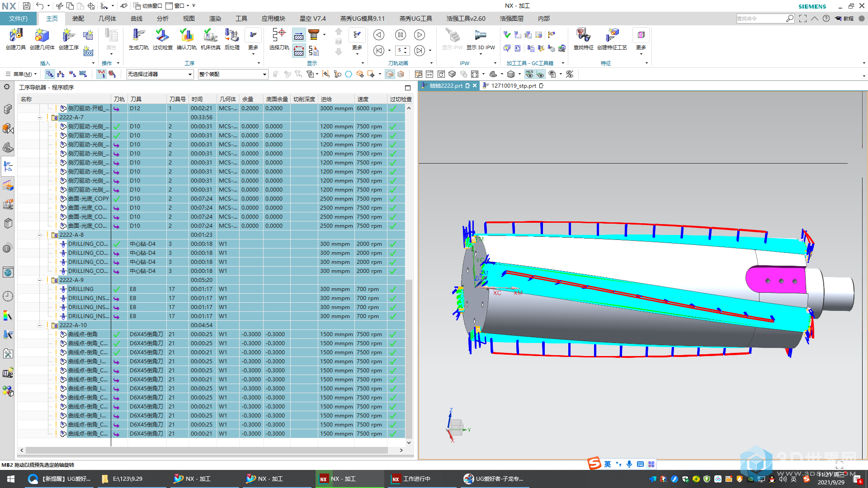Click the help question mark icon
Image resolution: width=868 pixels, height=488 pixels.
coord(826,19)
